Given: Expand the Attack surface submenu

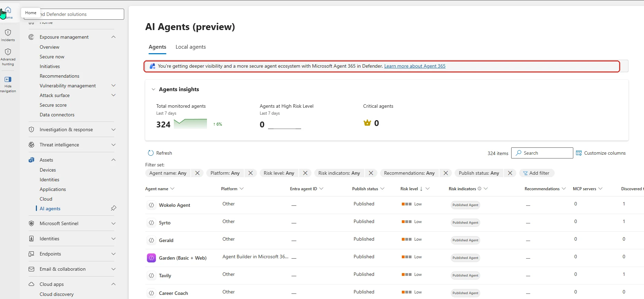Looking at the screenshot, I should (x=113, y=95).
